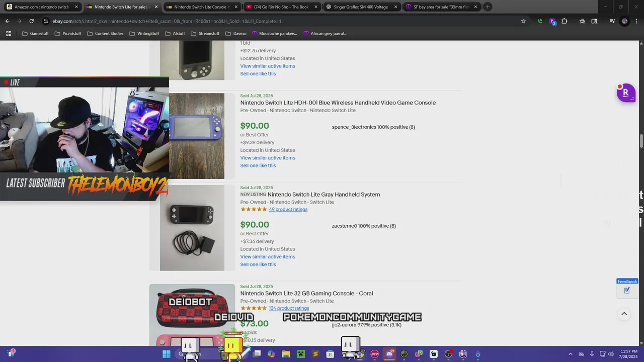Open the apps grid on bookmarks bar
The width and height of the screenshot is (644, 362).
(9, 34)
